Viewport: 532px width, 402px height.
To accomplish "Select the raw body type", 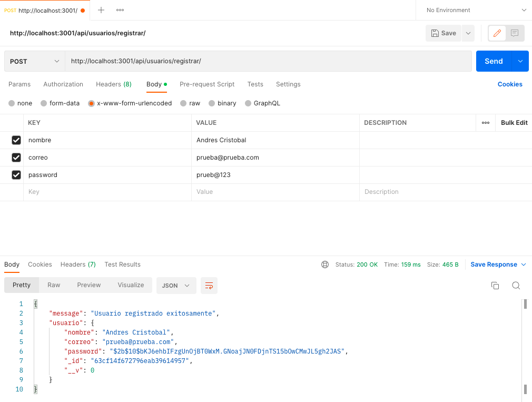I will click(183, 103).
